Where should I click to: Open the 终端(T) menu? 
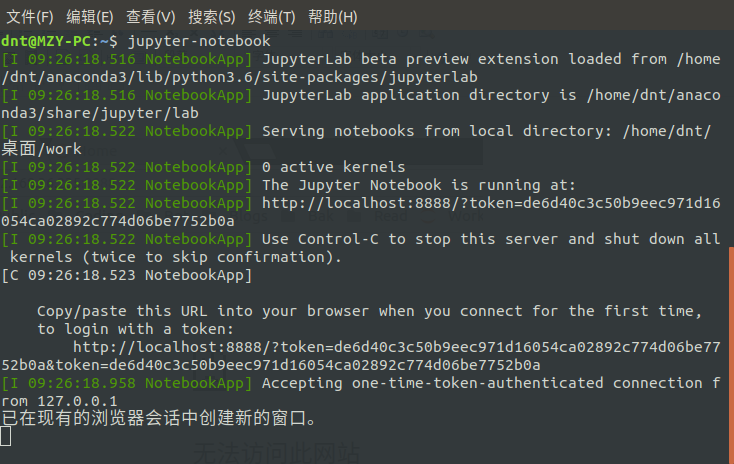(272, 17)
